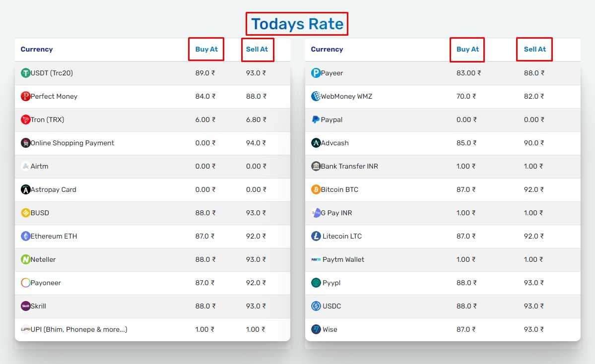Select the 'Ethereum ETH' currency name

pyautogui.click(x=54, y=236)
